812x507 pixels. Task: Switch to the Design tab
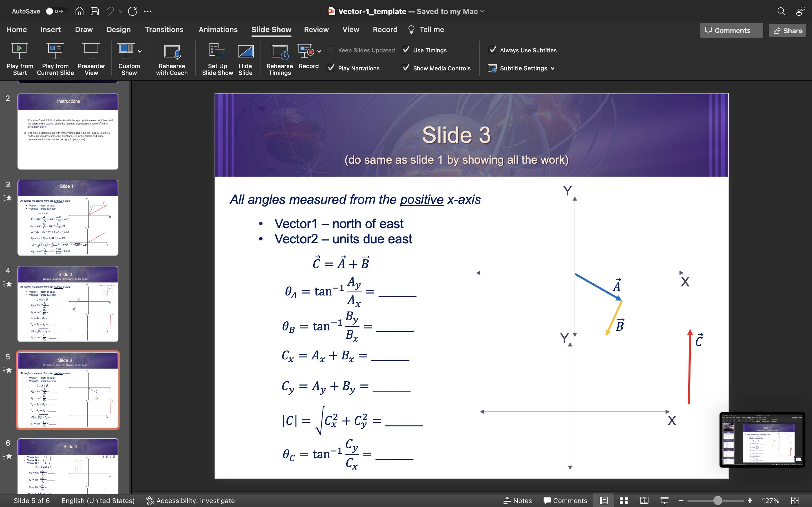click(x=118, y=30)
